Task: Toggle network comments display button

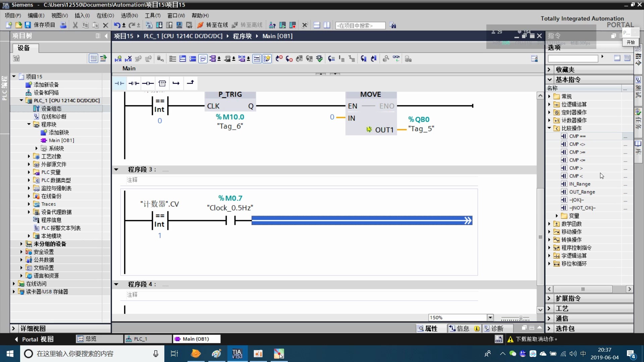Action: coord(203,59)
